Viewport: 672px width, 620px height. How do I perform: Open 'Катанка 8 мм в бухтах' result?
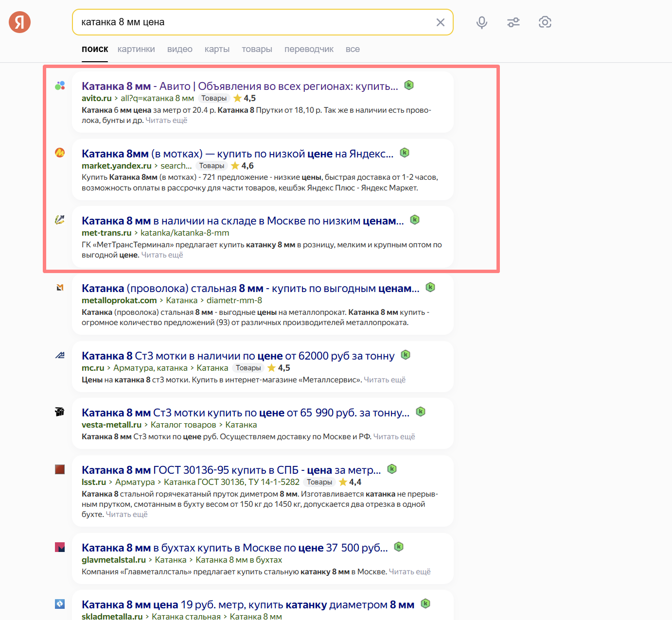[235, 548]
